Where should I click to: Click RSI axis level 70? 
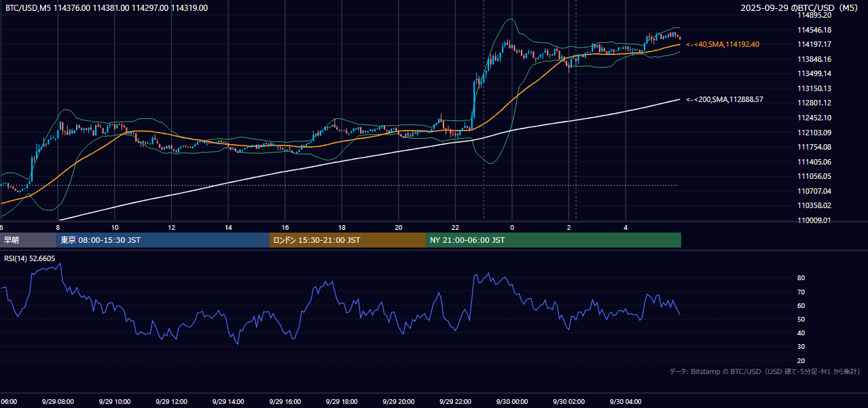point(801,292)
